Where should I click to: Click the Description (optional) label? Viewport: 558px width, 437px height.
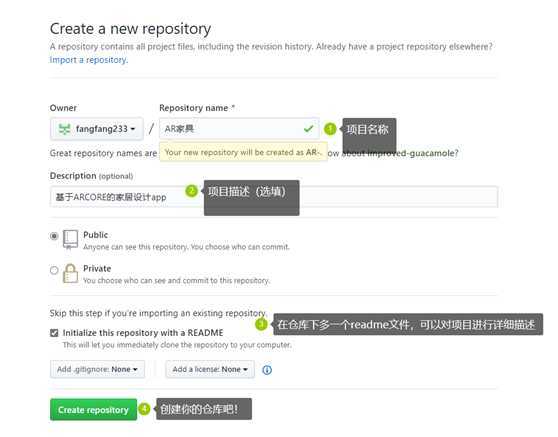coord(91,176)
